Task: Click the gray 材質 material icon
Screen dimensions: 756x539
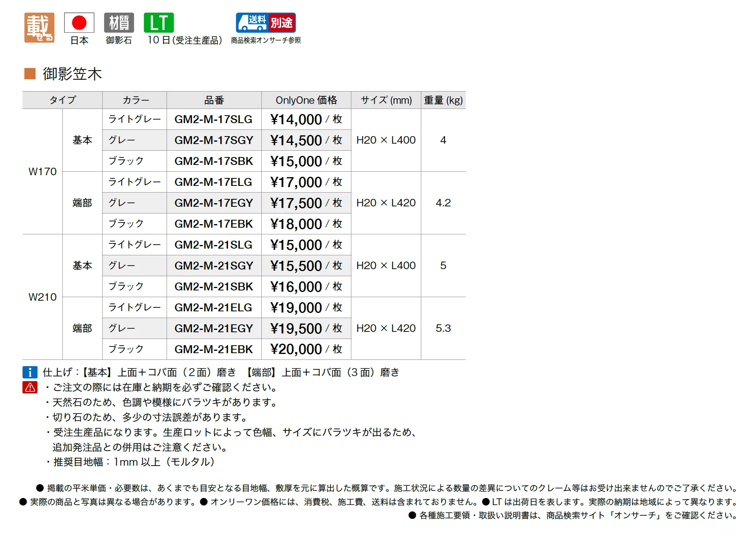Action: [x=119, y=22]
